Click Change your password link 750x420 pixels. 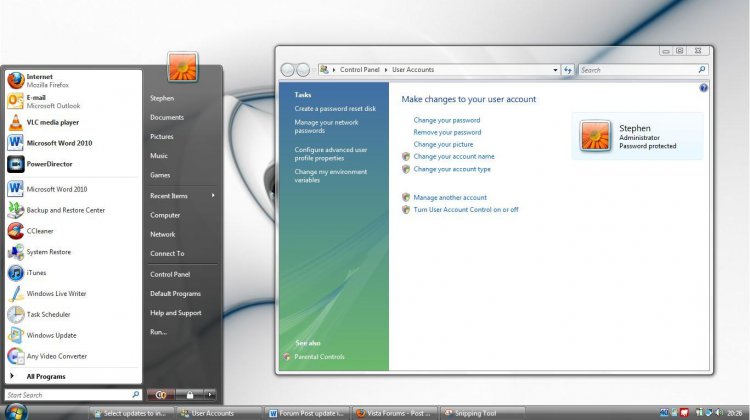click(447, 120)
